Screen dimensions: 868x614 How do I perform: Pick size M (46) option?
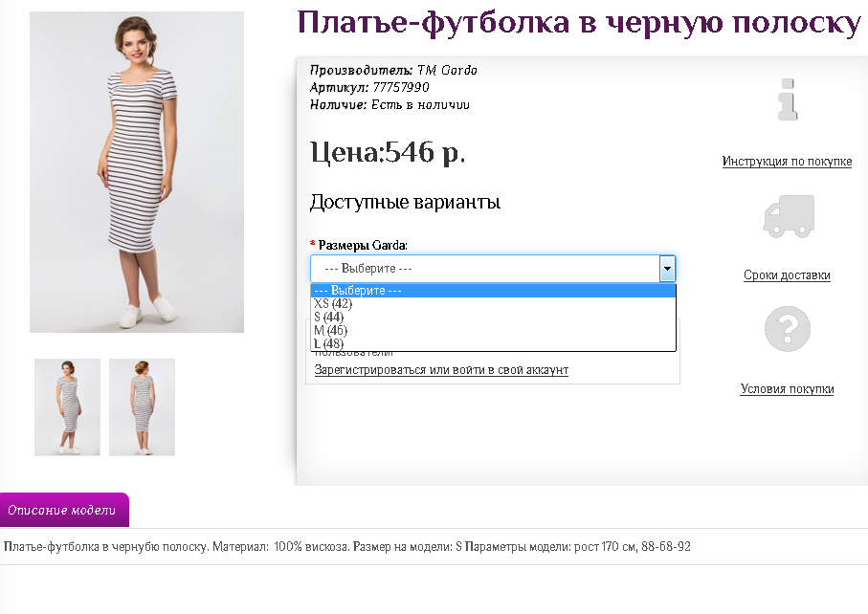[x=329, y=331]
